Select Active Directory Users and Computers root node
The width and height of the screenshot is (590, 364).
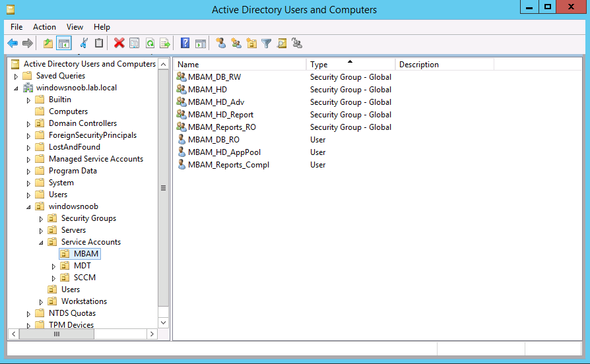point(90,64)
